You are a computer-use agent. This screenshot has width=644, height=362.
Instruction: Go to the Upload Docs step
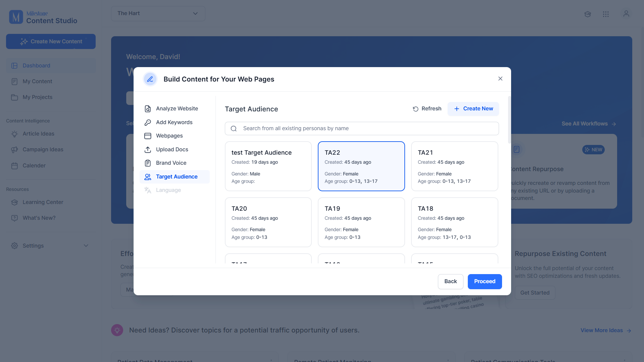pyautogui.click(x=175, y=150)
